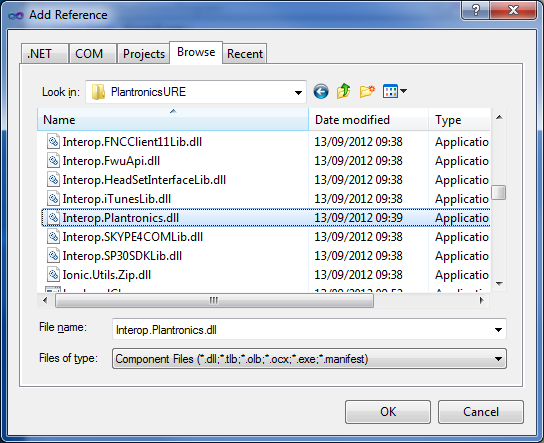
Task: Create a new folder
Action: point(367,92)
